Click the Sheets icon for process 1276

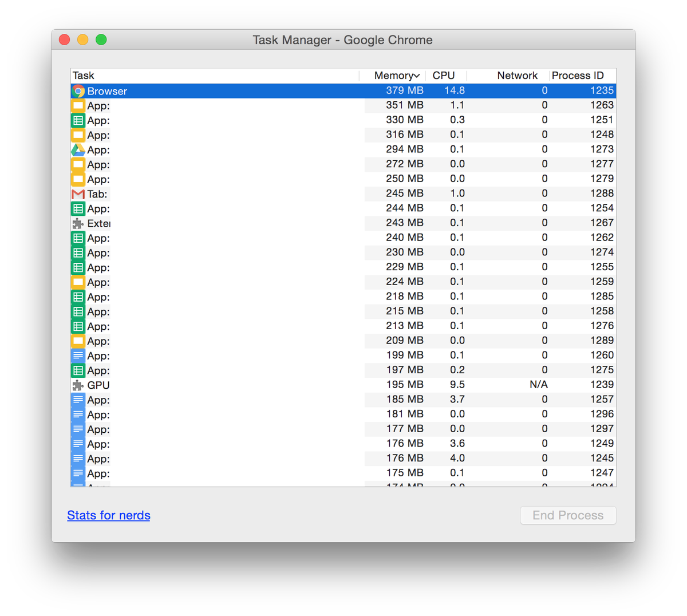(x=78, y=326)
